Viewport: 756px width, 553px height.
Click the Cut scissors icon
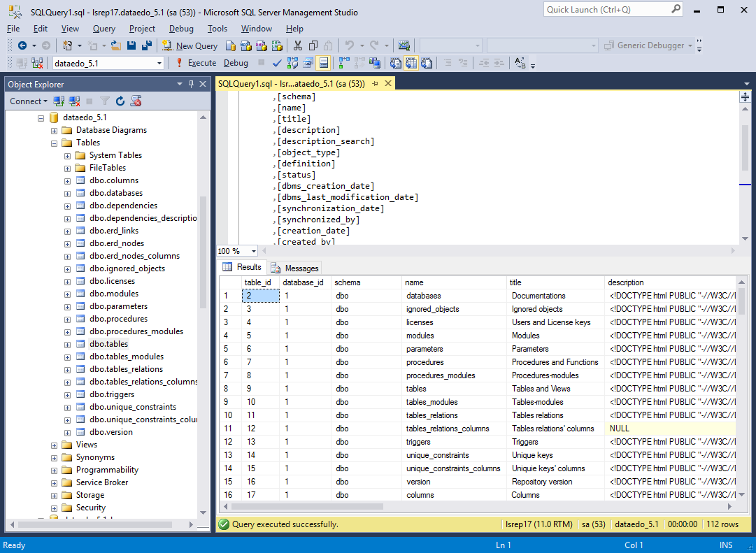(x=298, y=45)
